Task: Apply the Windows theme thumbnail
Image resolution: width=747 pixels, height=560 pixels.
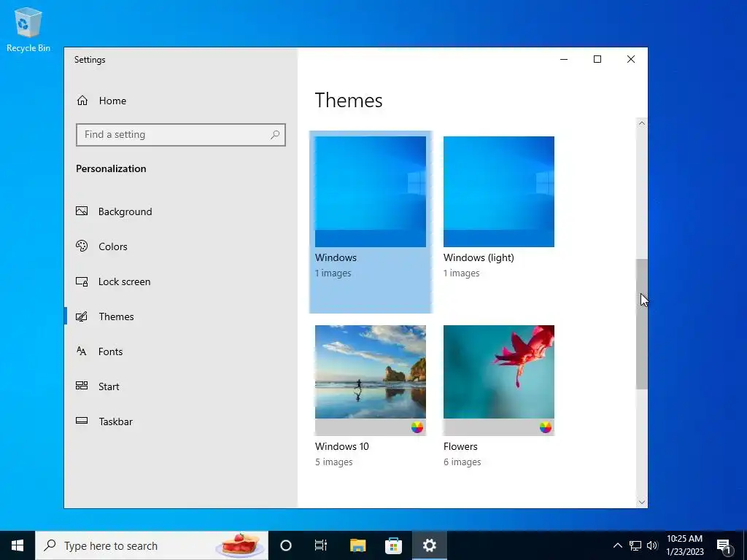Action: click(370, 192)
